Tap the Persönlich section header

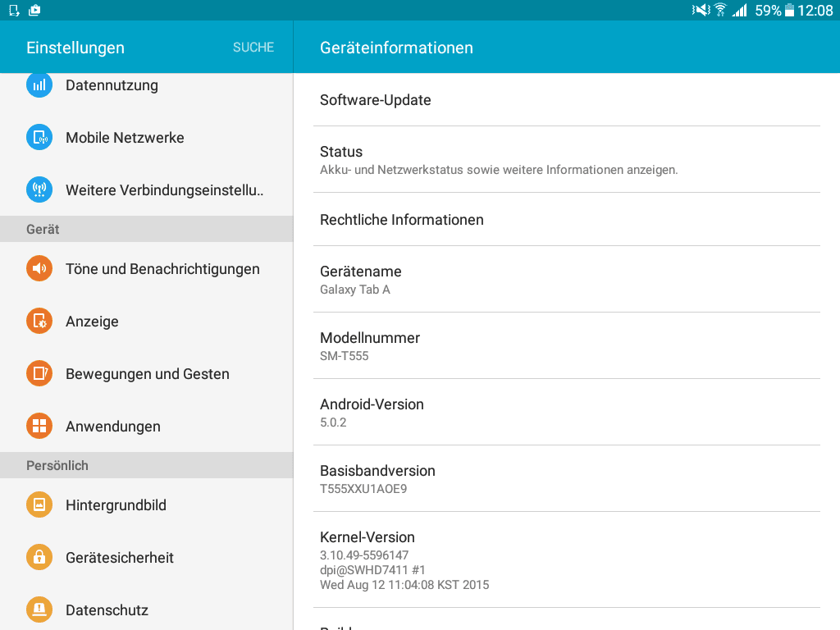146,466
